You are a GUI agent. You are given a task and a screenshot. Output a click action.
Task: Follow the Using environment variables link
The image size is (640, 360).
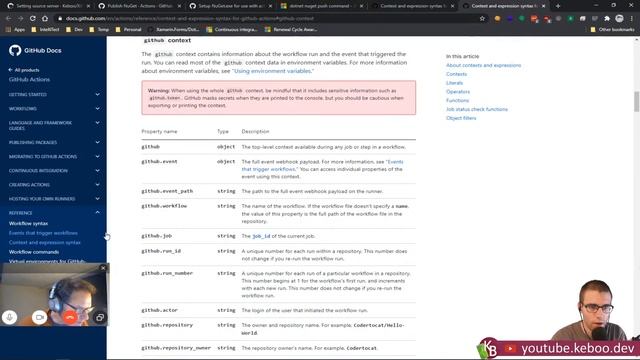[x=273, y=71]
